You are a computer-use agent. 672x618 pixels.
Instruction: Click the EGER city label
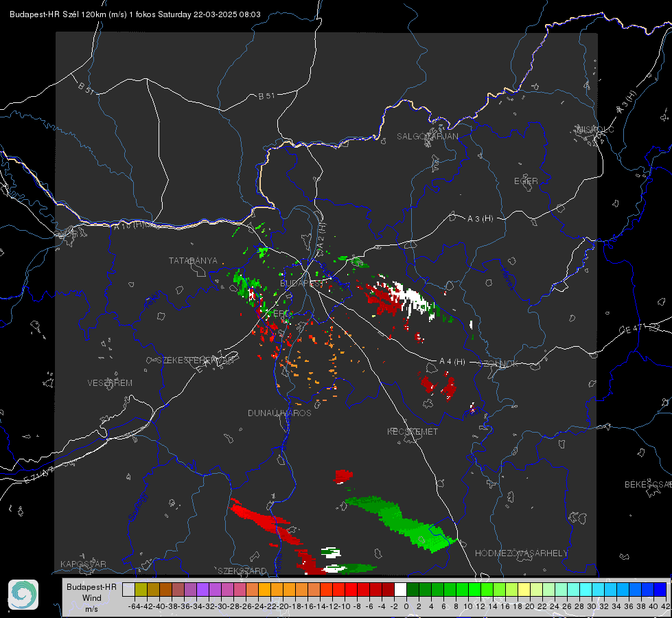click(x=526, y=181)
